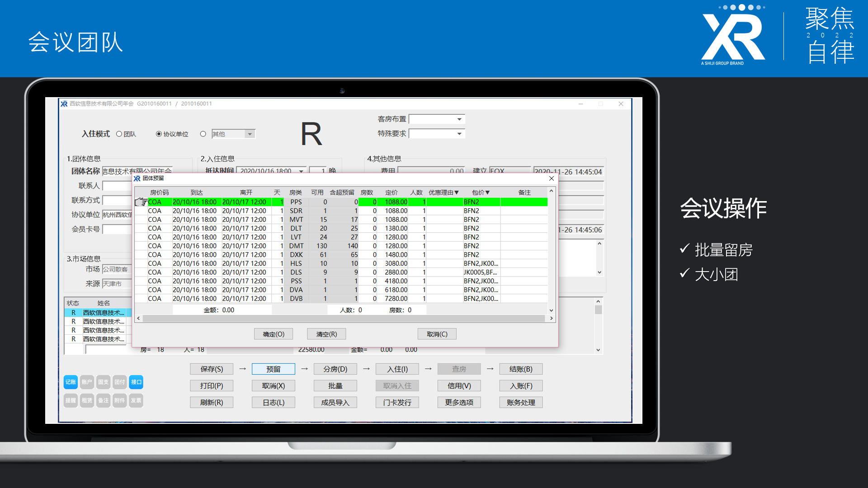
Task: Click the 预留 button
Action: click(274, 369)
